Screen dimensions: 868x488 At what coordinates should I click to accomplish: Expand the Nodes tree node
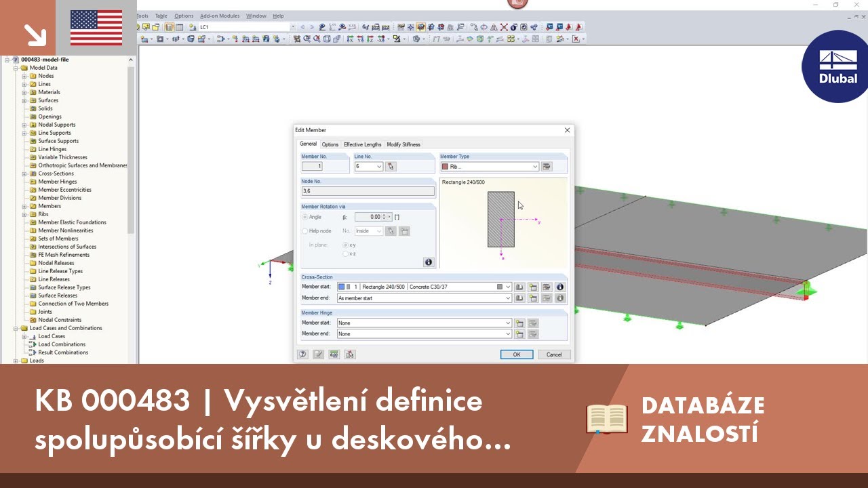point(24,76)
